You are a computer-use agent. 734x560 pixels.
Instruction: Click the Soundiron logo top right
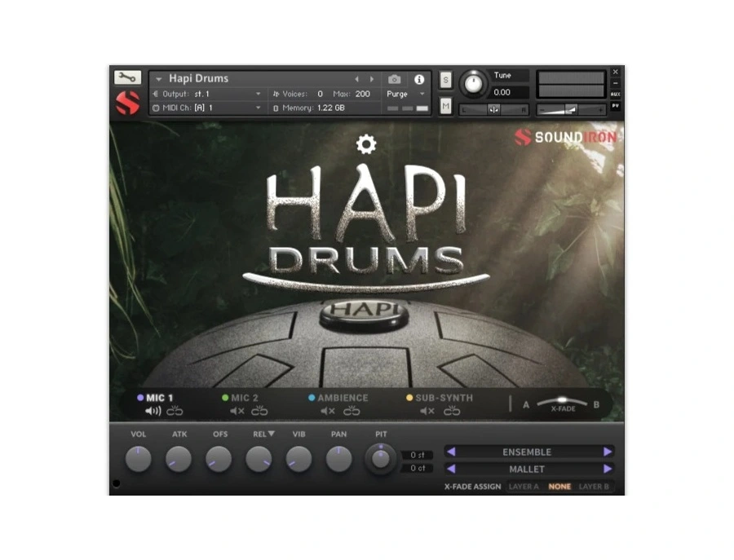coord(565,137)
